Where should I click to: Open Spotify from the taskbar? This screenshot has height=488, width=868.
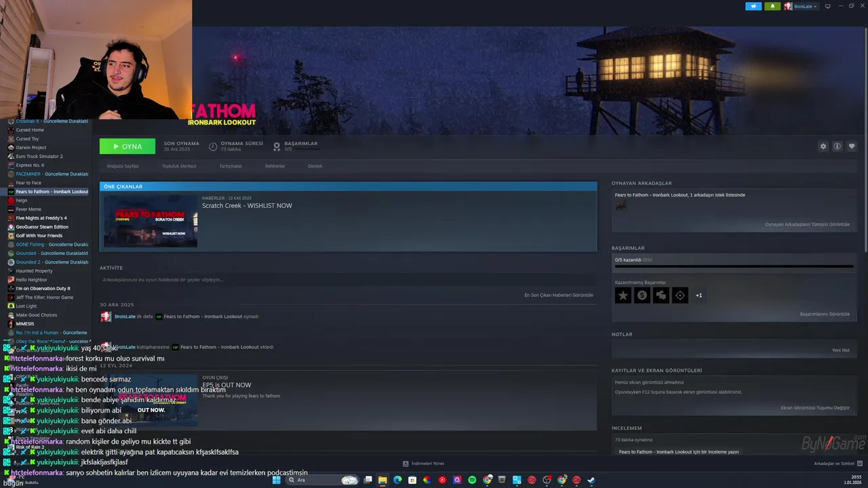472,480
